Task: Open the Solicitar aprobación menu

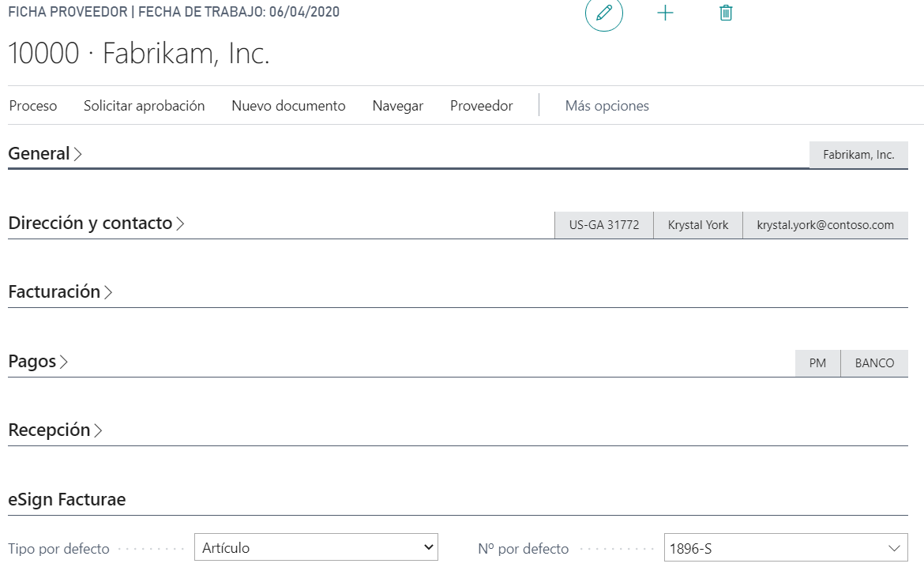Action: pyautogui.click(x=145, y=106)
